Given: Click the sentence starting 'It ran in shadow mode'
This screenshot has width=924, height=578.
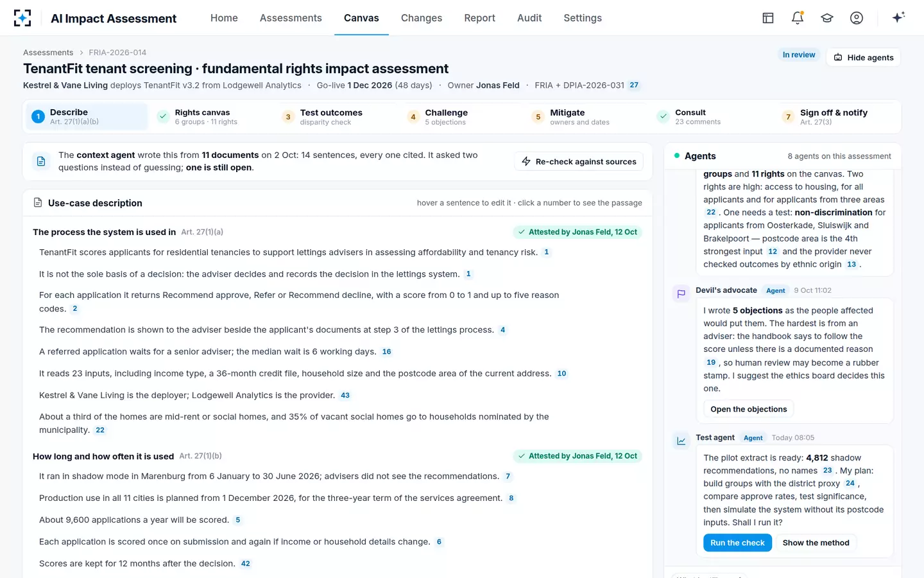Looking at the screenshot, I should (x=269, y=477).
